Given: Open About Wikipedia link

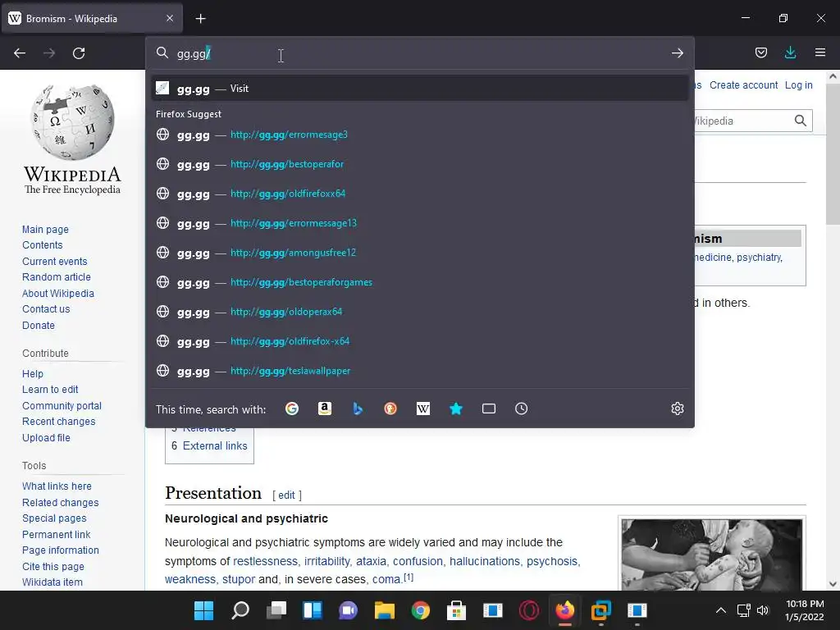Looking at the screenshot, I should pyautogui.click(x=58, y=293).
